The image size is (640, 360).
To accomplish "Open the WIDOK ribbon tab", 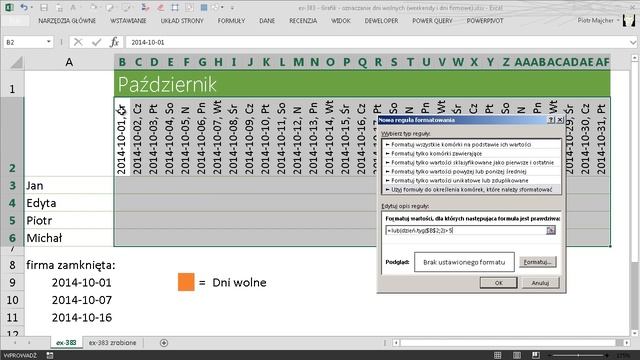I will coord(341,20).
